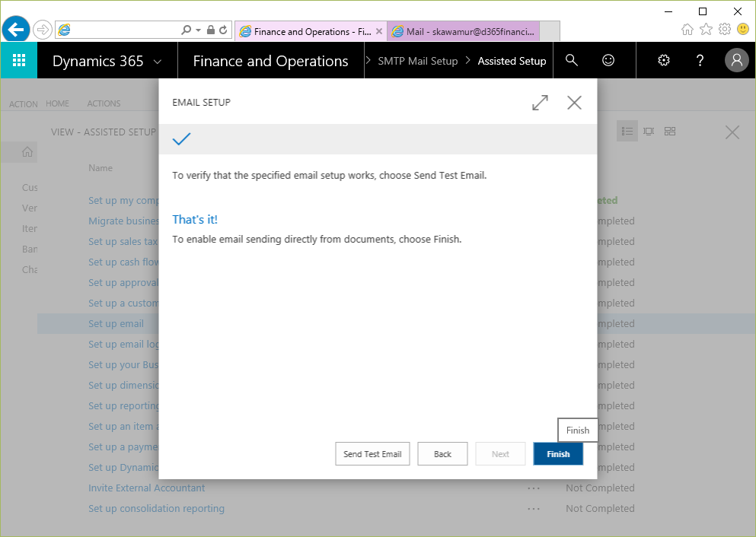The width and height of the screenshot is (756, 537).
Task: Click the Home icon in left navigation
Action: click(27, 152)
